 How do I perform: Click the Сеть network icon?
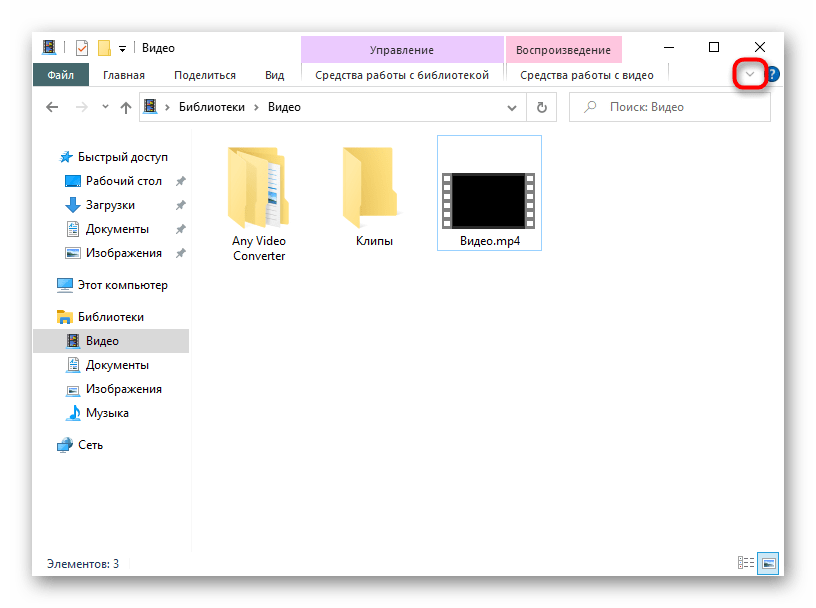(65, 445)
